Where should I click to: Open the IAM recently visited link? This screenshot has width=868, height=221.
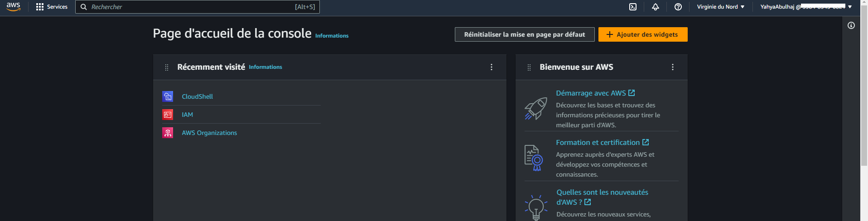point(187,115)
